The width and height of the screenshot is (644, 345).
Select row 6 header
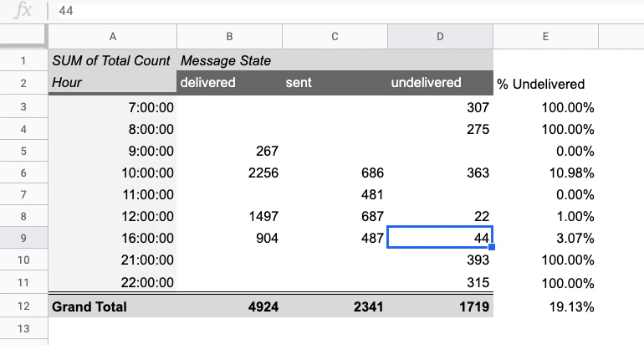pos(23,172)
